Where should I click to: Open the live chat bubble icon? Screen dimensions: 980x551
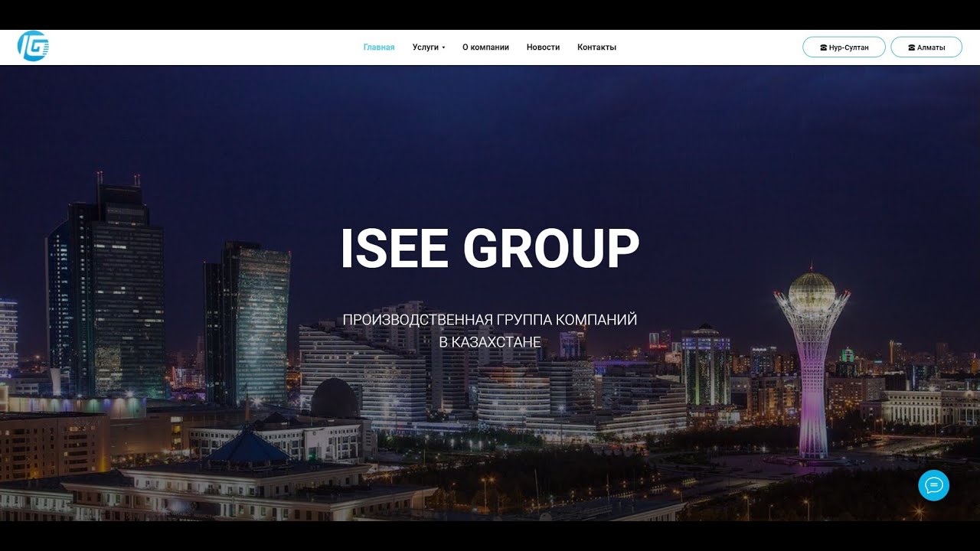tap(933, 485)
